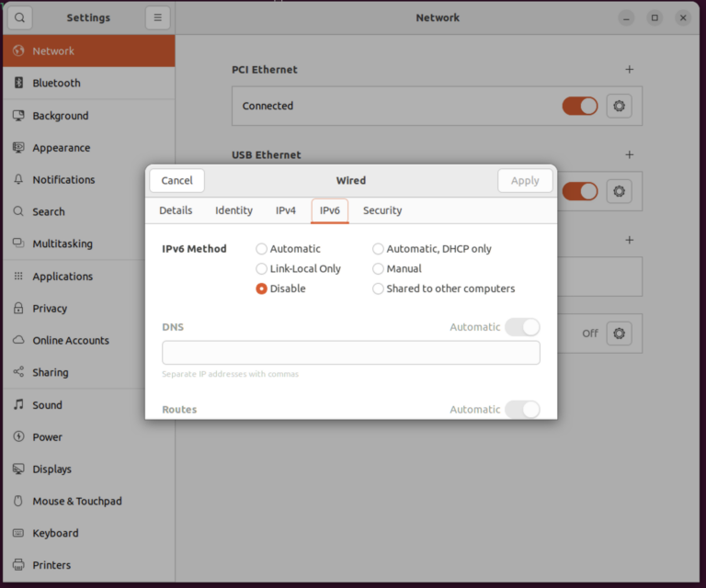Screen dimensions: 706x588
Task: Switch to the IPv4 tab
Action: click(286, 210)
